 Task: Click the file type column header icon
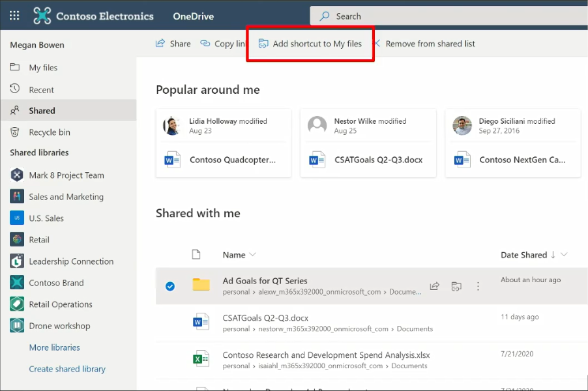pos(196,255)
